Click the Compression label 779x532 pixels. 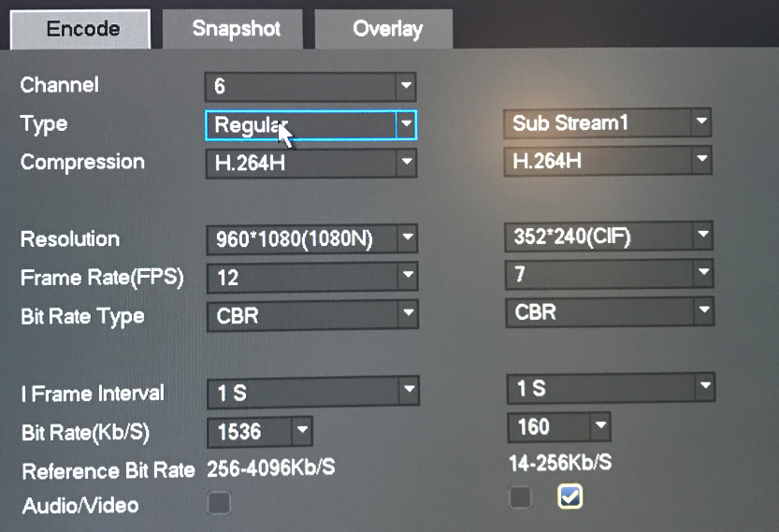(82, 163)
